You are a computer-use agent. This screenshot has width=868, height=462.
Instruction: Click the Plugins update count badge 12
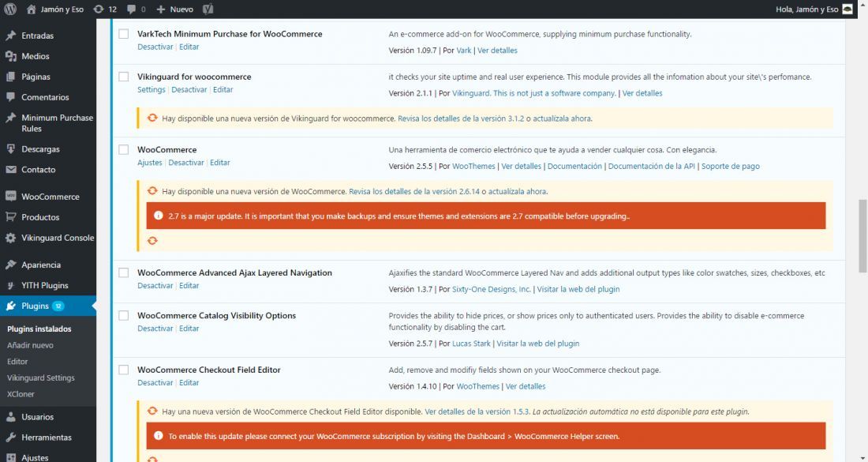(x=58, y=306)
